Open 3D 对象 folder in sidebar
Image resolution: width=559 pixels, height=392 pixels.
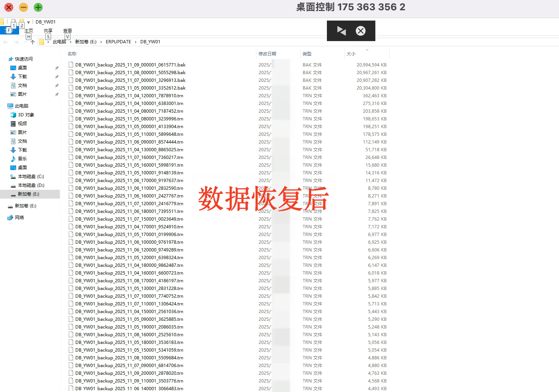pyautogui.click(x=26, y=115)
